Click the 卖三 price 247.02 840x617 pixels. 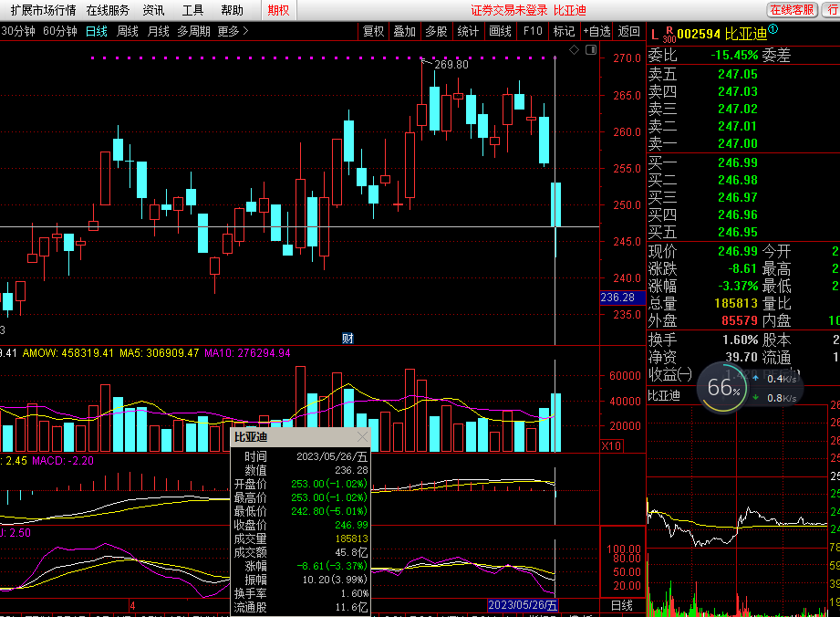pos(738,109)
